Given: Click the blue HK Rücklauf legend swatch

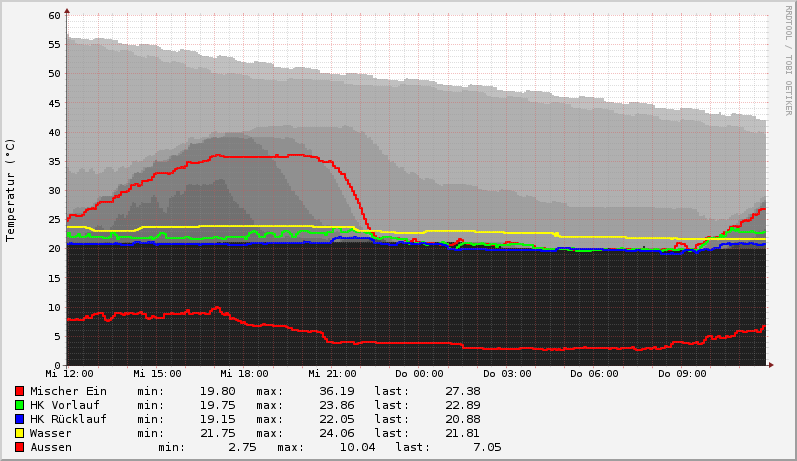Looking at the screenshot, I should click(x=19, y=419).
